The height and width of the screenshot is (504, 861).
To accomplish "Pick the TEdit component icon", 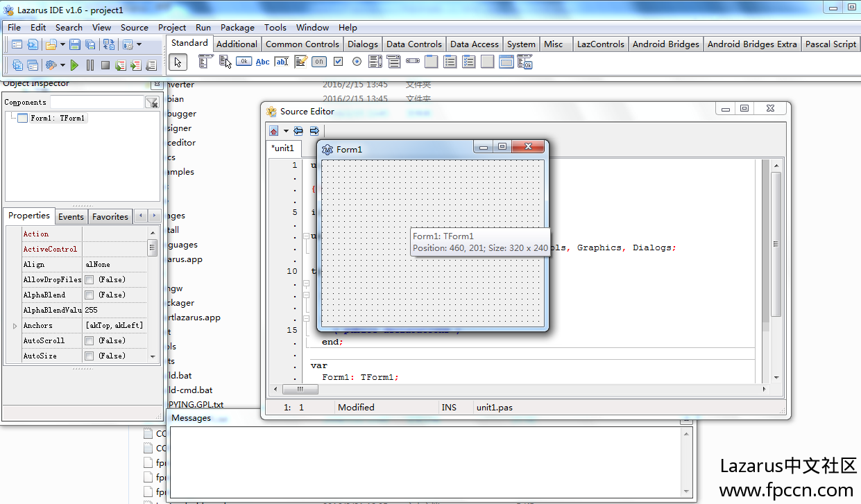I will pyautogui.click(x=281, y=62).
